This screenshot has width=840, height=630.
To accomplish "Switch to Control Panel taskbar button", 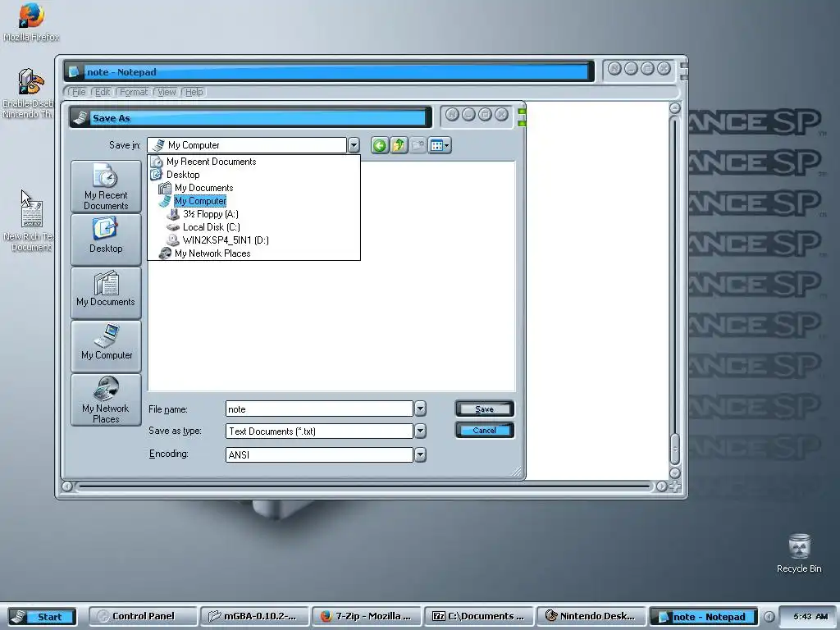I will pos(143,616).
